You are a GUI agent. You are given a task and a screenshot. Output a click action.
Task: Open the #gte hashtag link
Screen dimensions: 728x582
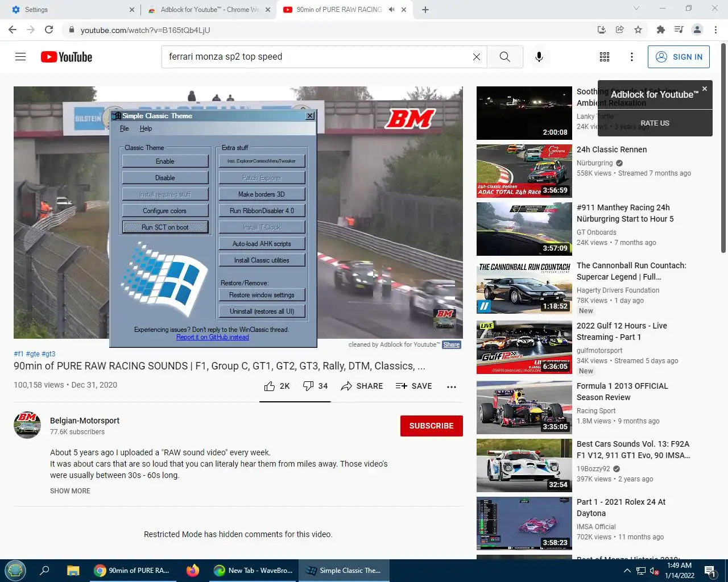[32, 354]
